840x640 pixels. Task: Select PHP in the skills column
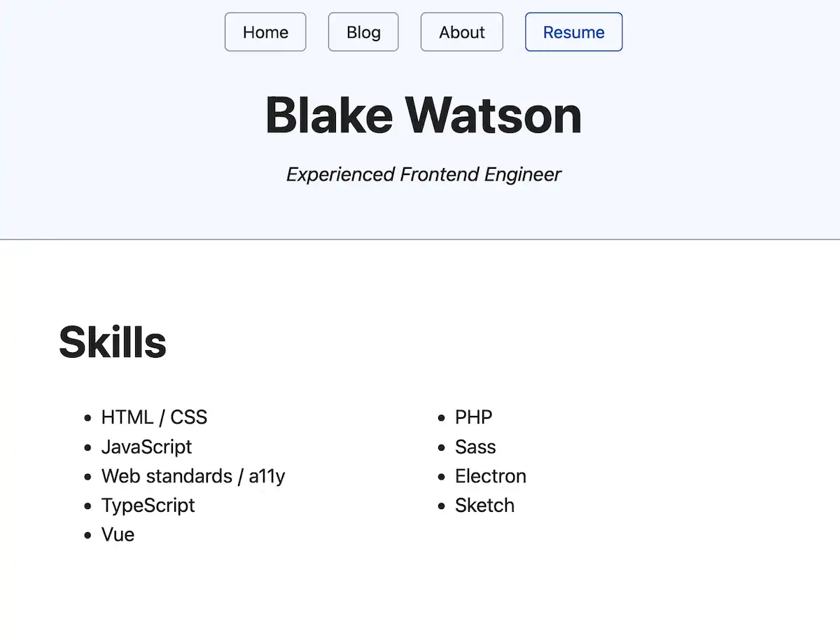(474, 417)
